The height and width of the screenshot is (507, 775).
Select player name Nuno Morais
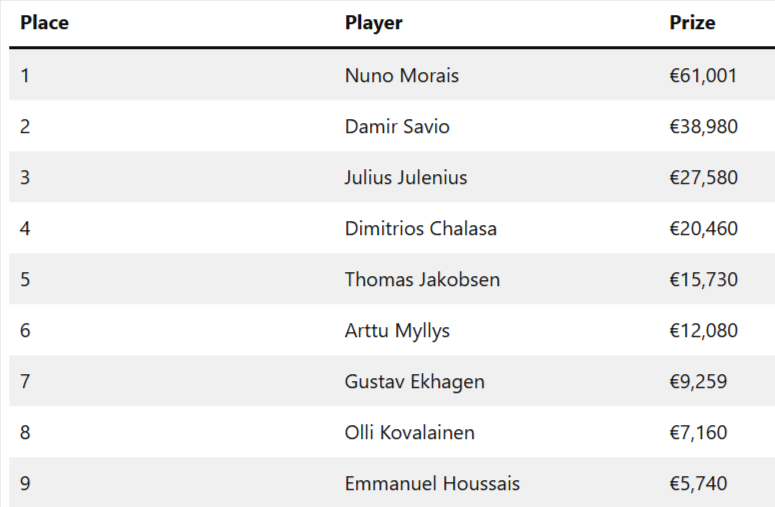point(402,75)
